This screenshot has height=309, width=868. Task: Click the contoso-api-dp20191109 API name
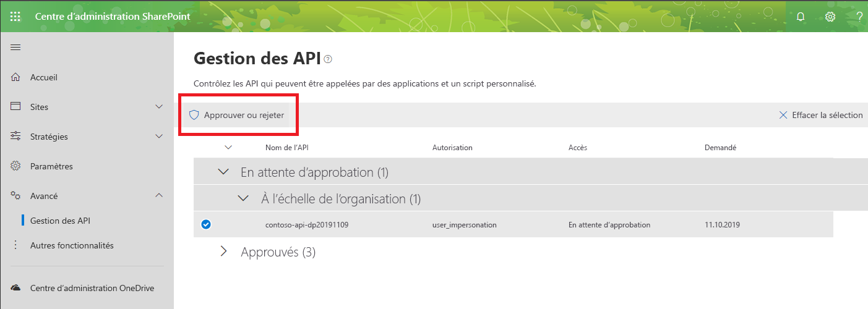point(307,225)
